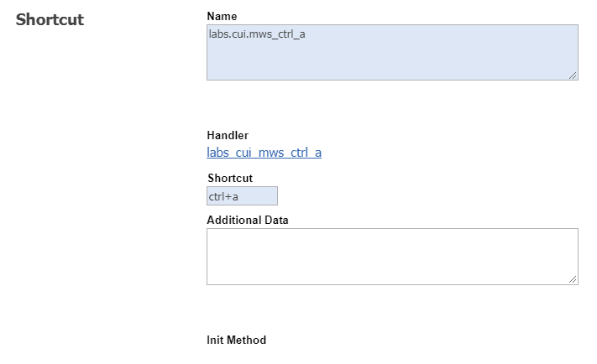Click the ctrl+a text in Shortcut box
Image resolution: width=597 pixels, height=364 pixels.
(x=223, y=196)
